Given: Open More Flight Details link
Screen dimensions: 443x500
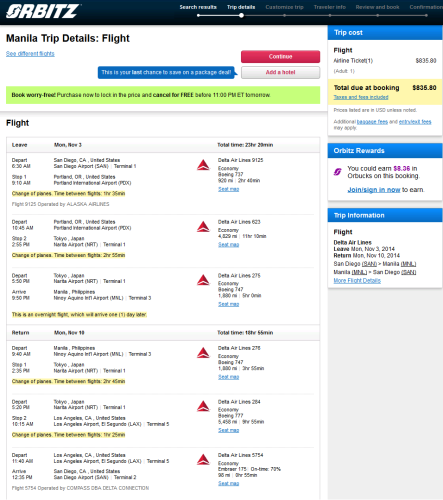Looking at the screenshot, I should 357,281.
